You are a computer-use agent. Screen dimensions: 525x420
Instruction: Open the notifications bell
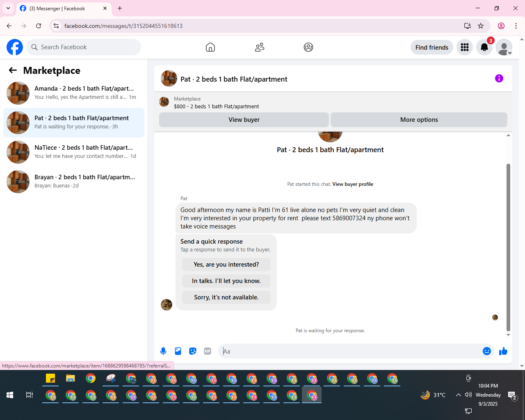[484, 47]
